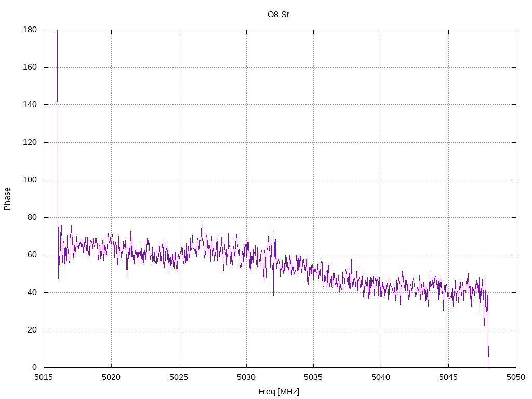Image resolution: width=532 pixels, height=399 pixels.
Task: Click the y-axis tick label 0
Action: [34, 367]
